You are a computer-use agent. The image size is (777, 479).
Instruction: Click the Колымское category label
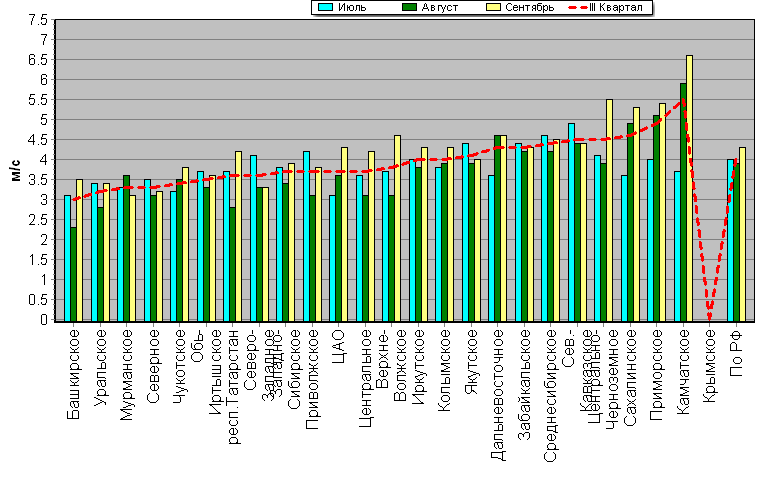444,370
